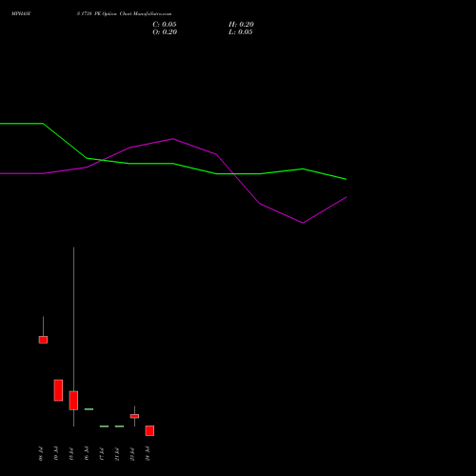Click the 22 Jul date axis label

click(132, 453)
